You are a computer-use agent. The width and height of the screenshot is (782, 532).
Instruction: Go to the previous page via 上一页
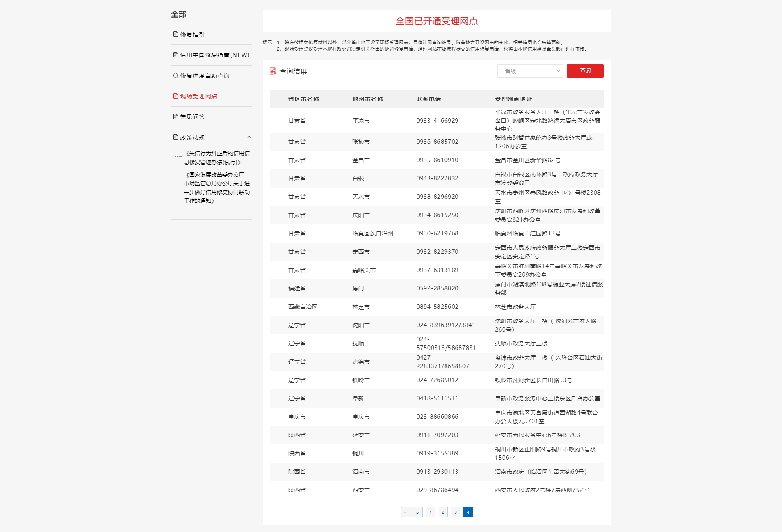(x=411, y=512)
